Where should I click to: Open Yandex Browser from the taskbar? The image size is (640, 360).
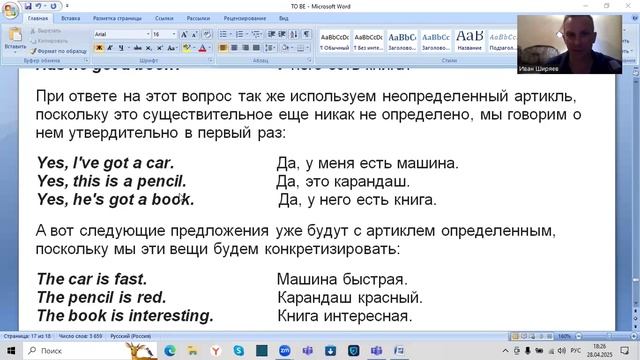[x=216, y=351]
